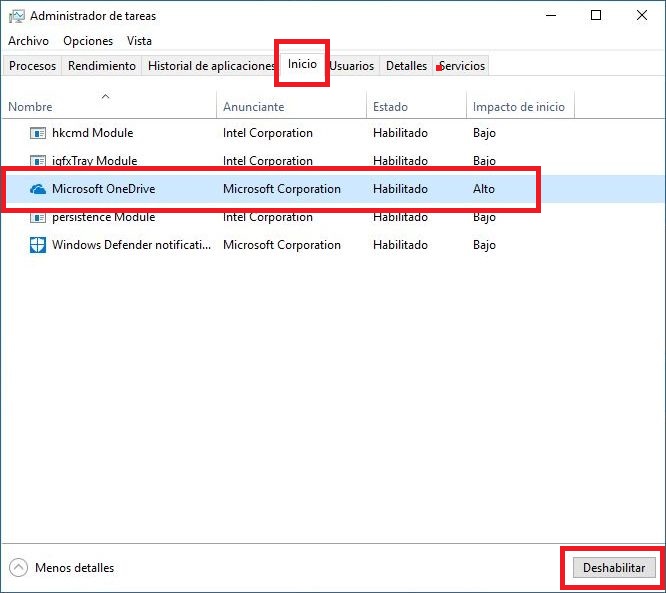The width and height of the screenshot is (666, 593).
Task: Click the Task Manager title bar icon
Action: point(17,16)
